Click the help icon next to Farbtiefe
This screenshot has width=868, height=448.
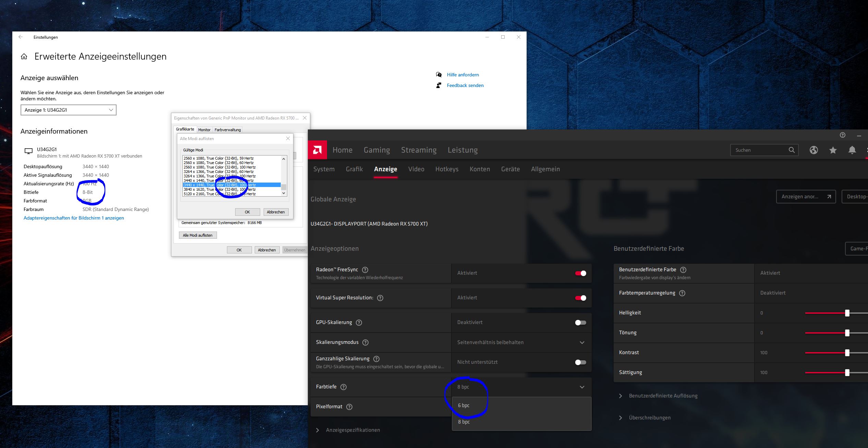(343, 387)
